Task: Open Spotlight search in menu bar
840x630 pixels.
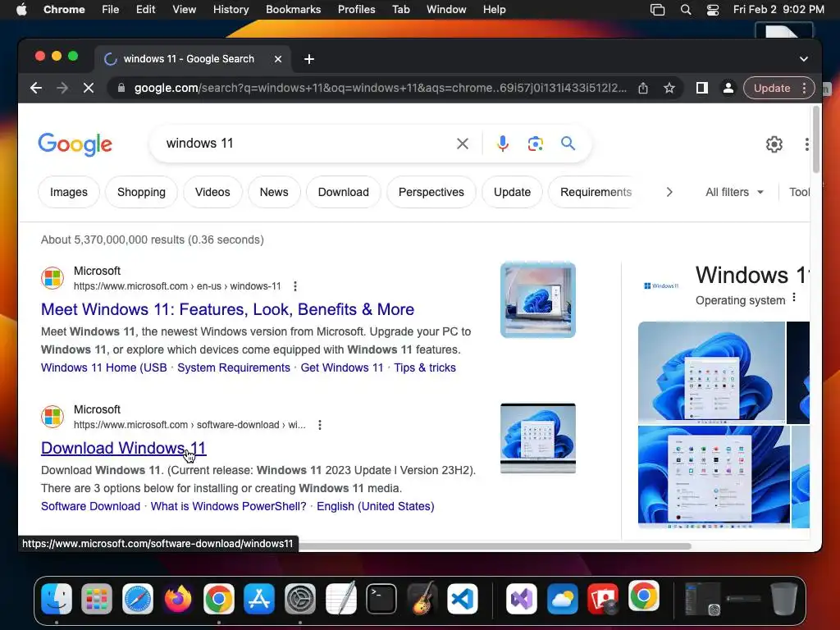Action: click(686, 10)
